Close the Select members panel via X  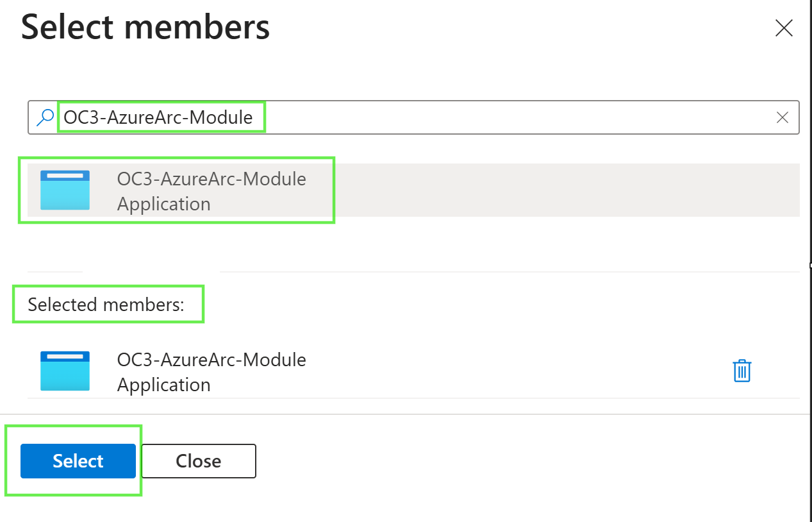point(784,28)
